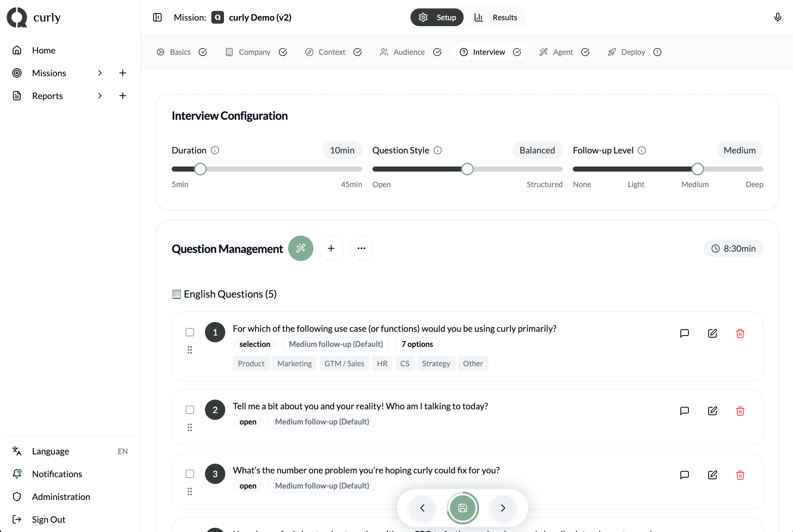Click the curly Demo (v2) mission title
793x532 pixels.
[x=260, y=17]
